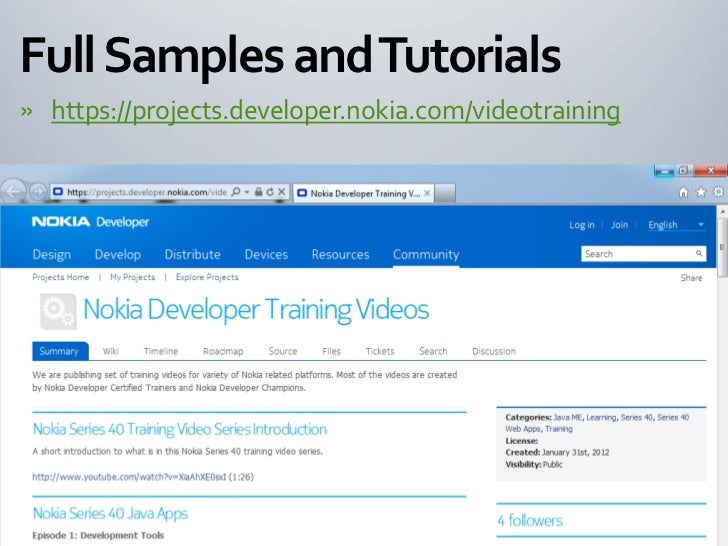The width and height of the screenshot is (728, 546).
Task: Click the scrollbar up arrow
Action: [x=722, y=212]
